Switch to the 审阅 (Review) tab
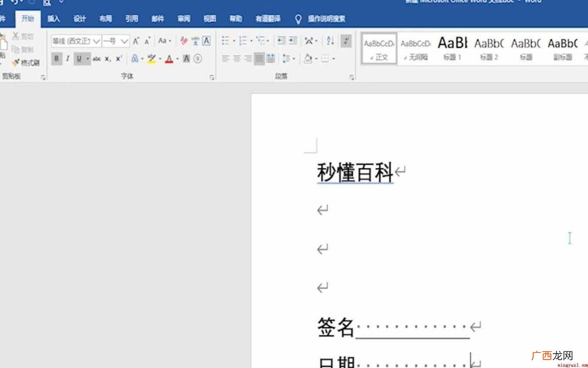The height and width of the screenshot is (368, 588). tap(184, 19)
